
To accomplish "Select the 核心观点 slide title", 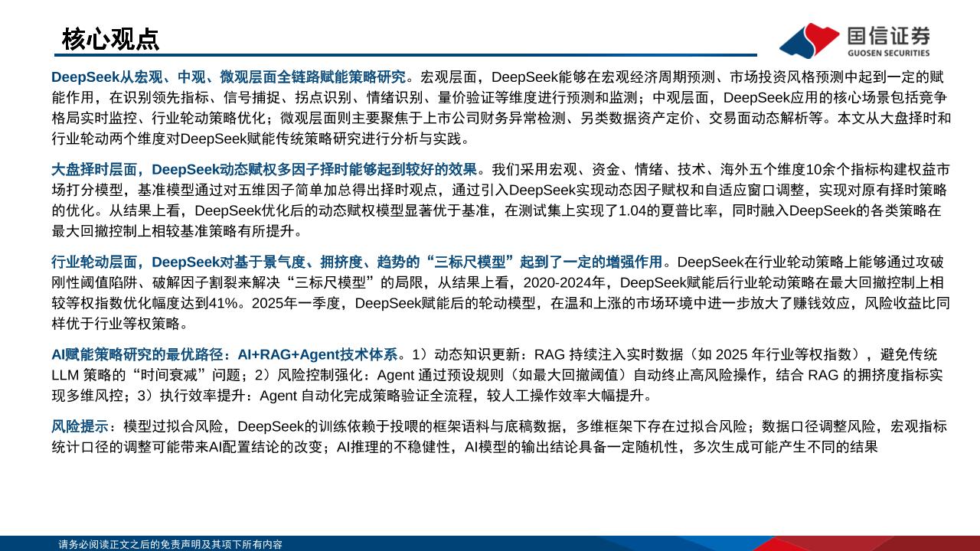I will click(110, 39).
